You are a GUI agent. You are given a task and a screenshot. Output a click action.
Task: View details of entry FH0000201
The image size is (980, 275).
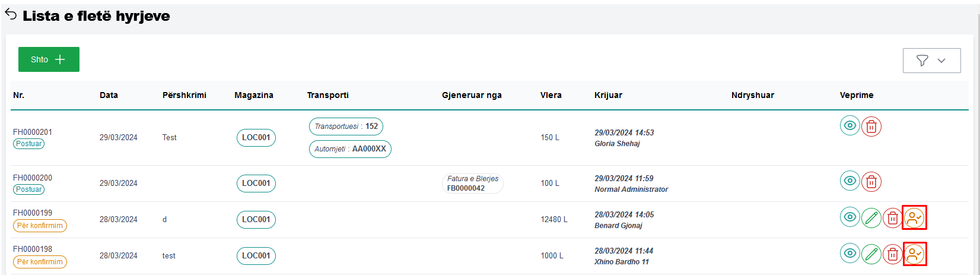click(849, 126)
